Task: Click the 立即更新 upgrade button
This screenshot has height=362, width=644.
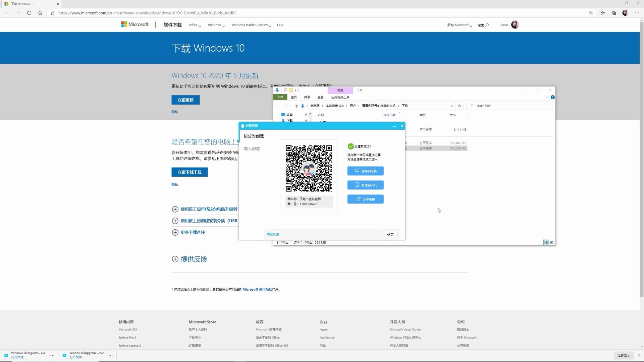Action: click(x=185, y=100)
